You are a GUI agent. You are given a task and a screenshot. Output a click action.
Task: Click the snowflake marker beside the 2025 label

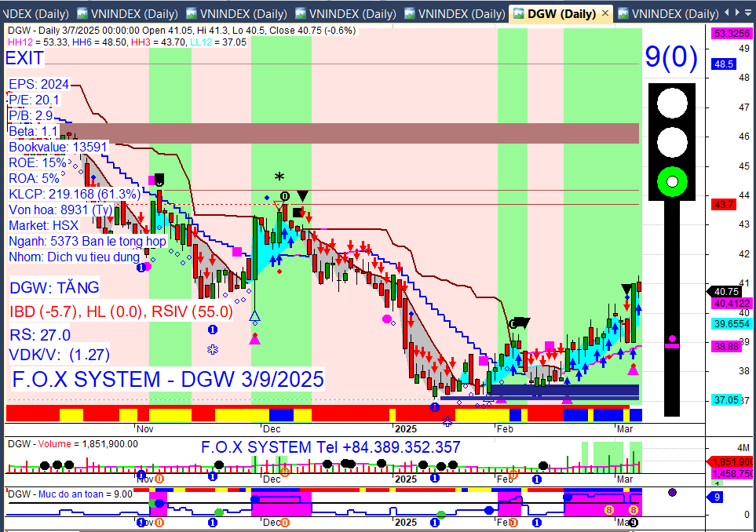(x=447, y=422)
